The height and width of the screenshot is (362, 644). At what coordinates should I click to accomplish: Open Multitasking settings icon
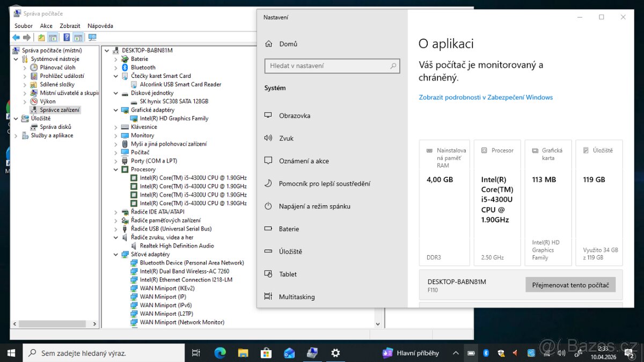[x=268, y=296]
